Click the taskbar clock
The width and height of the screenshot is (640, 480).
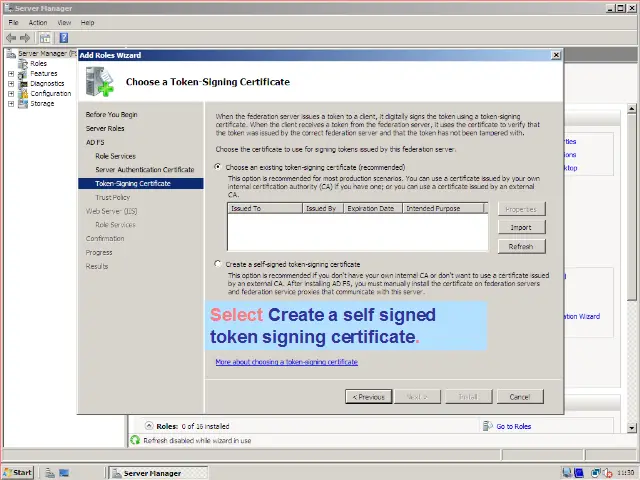click(x=626, y=473)
